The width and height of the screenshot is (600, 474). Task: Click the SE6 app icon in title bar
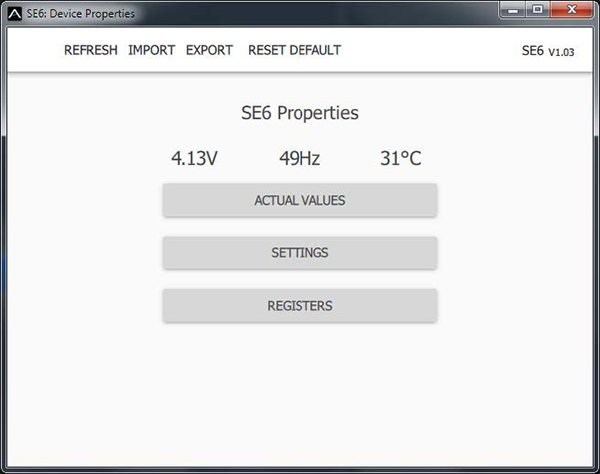click(12, 14)
